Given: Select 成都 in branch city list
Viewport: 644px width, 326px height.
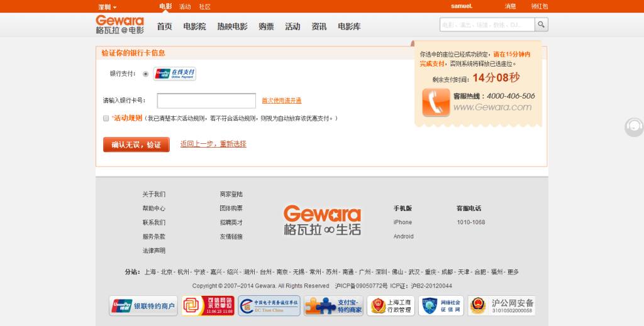Looking at the screenshot, I should (x=447, y=272).
